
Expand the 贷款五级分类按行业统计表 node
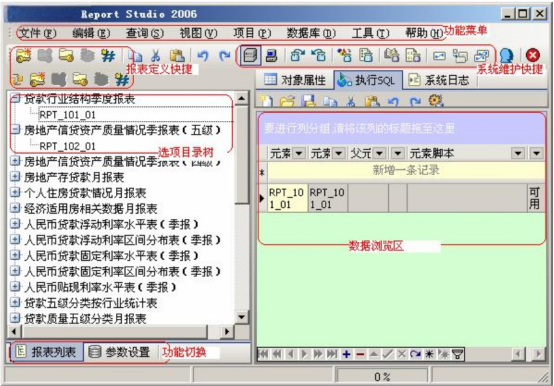[15, 303]
